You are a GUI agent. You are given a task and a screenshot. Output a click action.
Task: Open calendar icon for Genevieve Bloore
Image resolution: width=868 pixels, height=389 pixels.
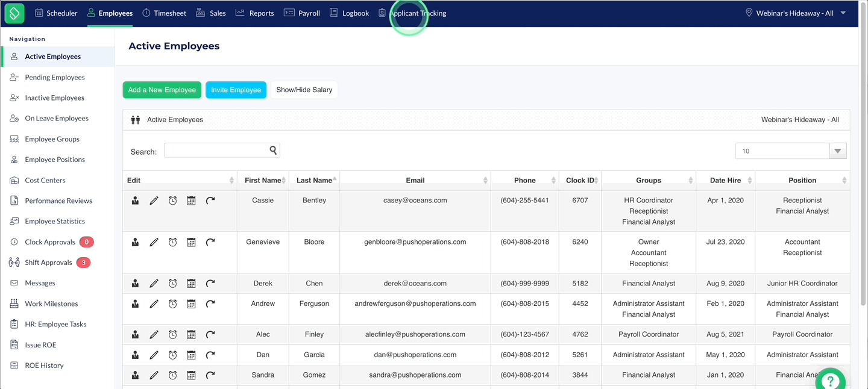click(191, 242)
